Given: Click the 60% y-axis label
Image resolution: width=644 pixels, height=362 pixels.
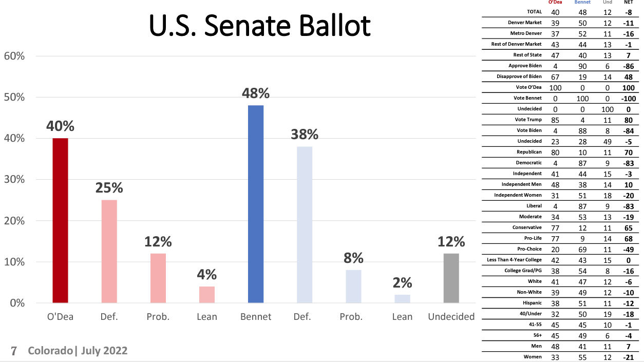Looking at the screenshot, I should 14,56.
